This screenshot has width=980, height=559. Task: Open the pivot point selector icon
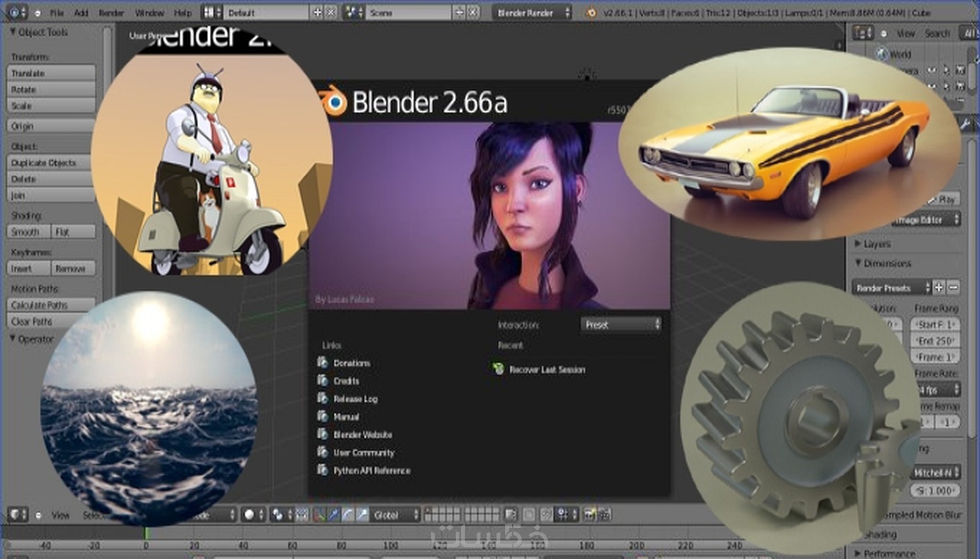pyautogui.click(x=281, y=514)
